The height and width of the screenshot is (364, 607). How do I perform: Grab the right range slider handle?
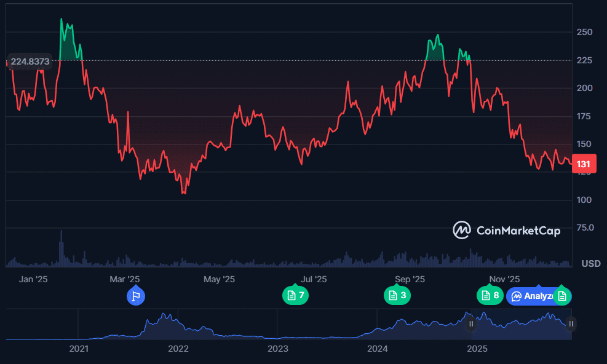(x=571, y=323)
